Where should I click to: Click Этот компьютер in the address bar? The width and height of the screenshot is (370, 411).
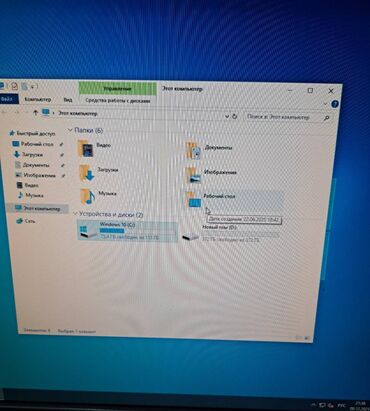pyautogui.click(x=78, y=113)
